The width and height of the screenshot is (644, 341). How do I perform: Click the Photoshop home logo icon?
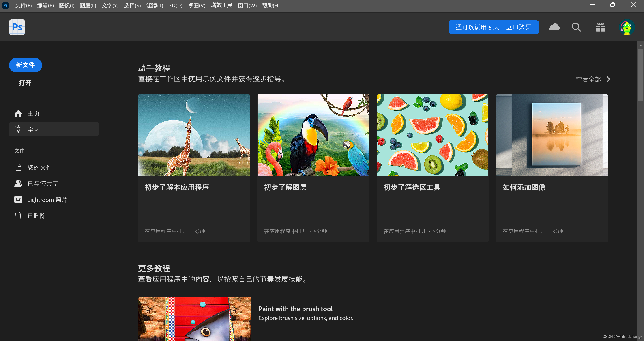(17, 27)
